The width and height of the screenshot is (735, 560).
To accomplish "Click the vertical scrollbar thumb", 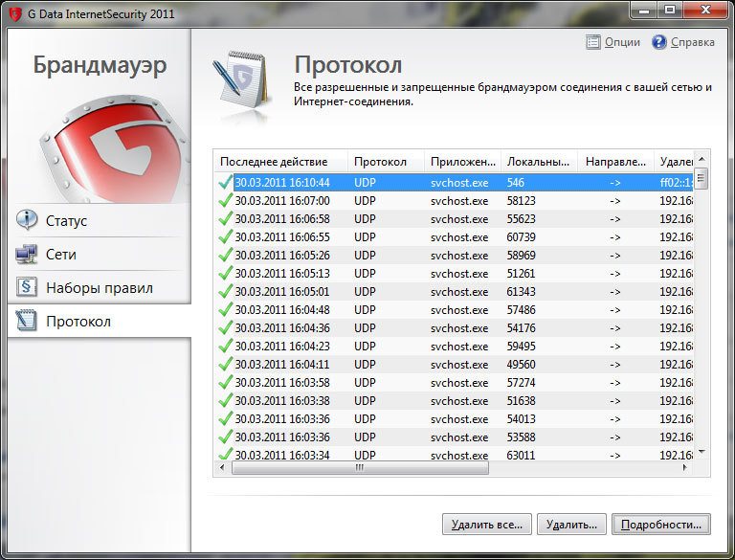I will pos(702,178).
